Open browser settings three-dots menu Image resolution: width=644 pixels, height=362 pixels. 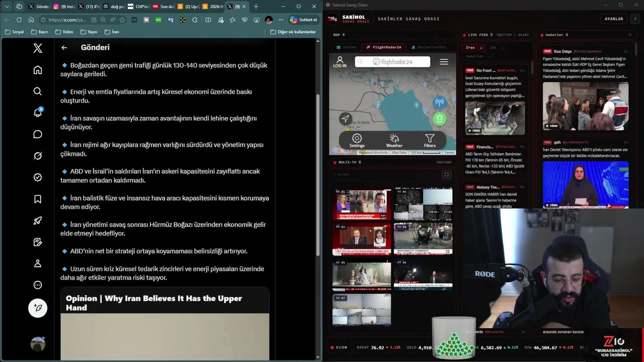(x=280, y=20)
